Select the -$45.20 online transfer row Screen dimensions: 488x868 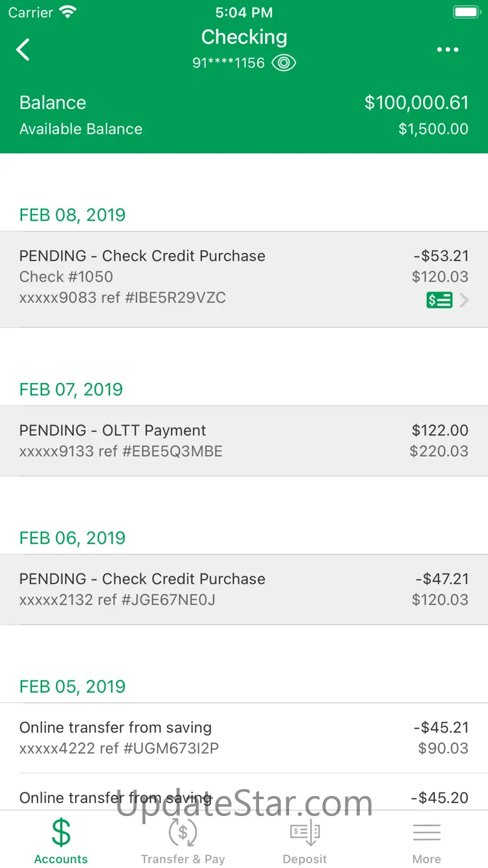coord(244,798)
